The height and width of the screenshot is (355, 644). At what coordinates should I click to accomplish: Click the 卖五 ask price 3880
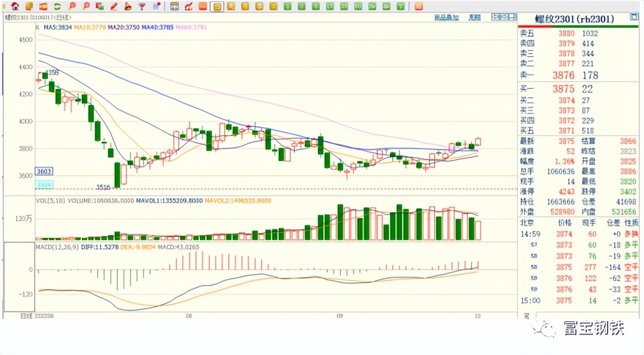tap(566, 33)
